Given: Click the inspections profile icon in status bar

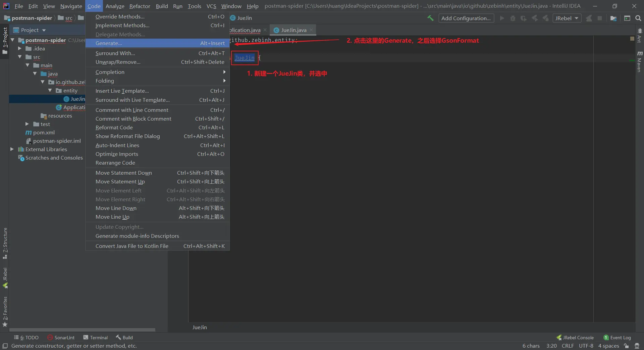Looking at the screenshot, I should point(637,346).
